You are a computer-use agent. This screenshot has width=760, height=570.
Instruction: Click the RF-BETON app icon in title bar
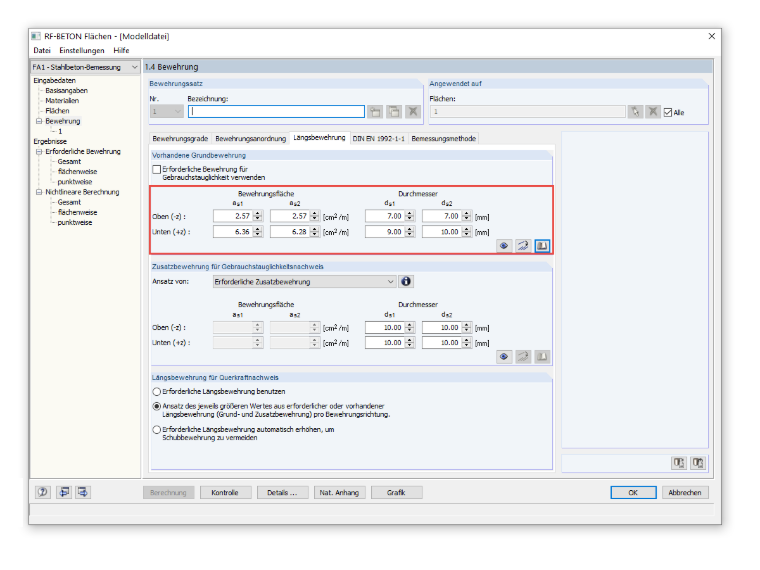[x=36, y=36]
